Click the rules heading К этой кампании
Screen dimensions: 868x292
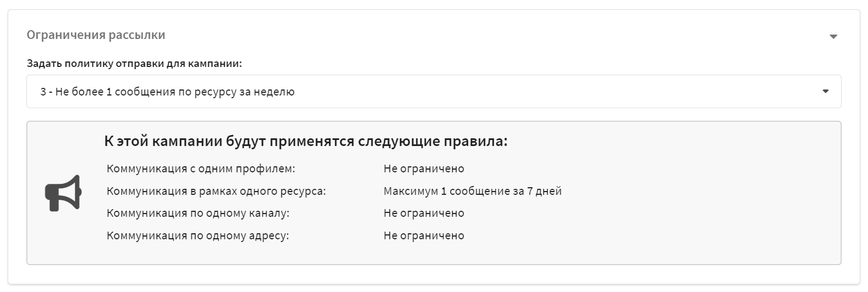click(x=306, y=142)
